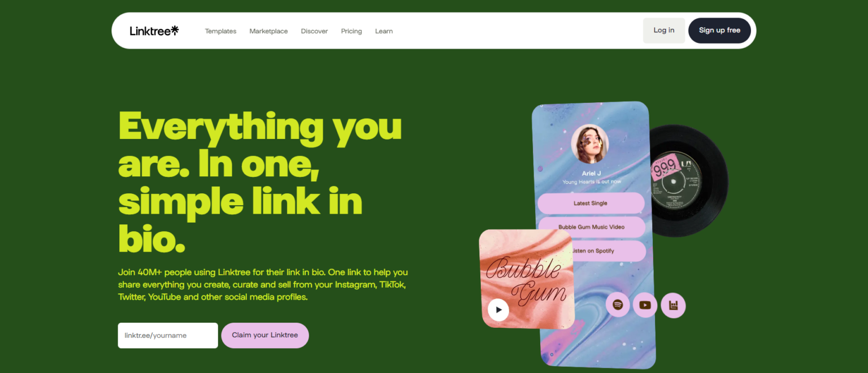
Task: Open Bubble Gum Music Video link
Action: [x=592, y=227]
